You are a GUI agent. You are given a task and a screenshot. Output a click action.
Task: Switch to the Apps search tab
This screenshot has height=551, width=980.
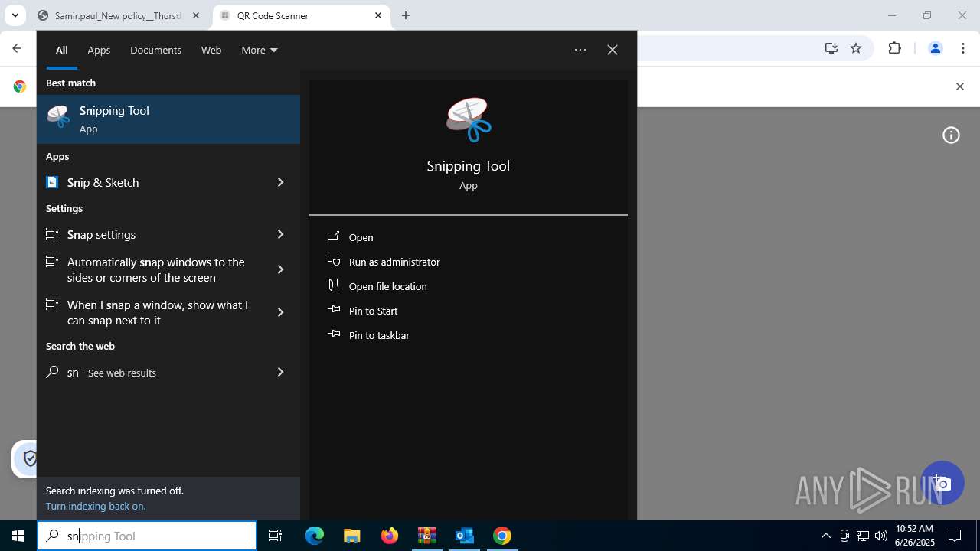(x=99, y=50)
